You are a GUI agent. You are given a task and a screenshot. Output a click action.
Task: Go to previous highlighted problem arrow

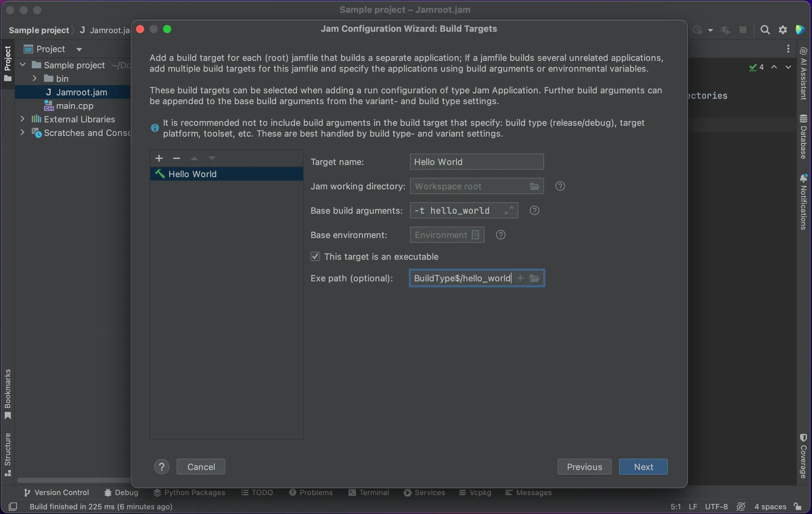point(774,67)
